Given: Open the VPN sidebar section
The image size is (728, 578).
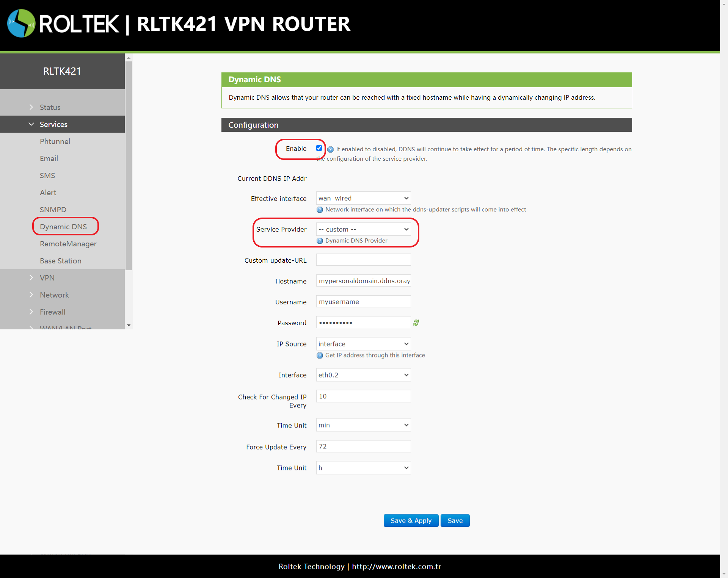Looking at the screenshot, I should pos(47,278).
